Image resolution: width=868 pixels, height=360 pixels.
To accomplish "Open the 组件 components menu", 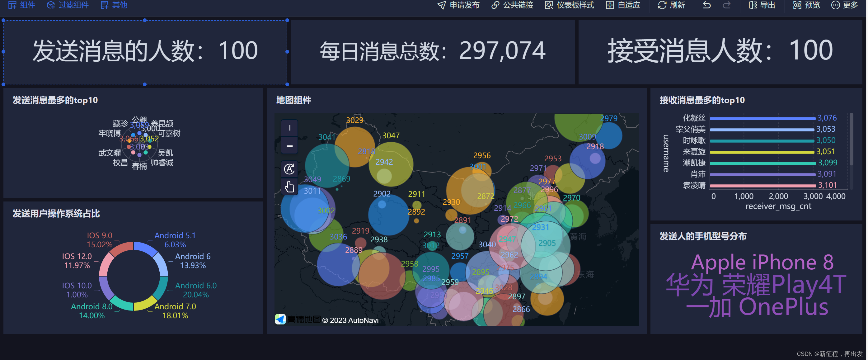I will 21,5.
